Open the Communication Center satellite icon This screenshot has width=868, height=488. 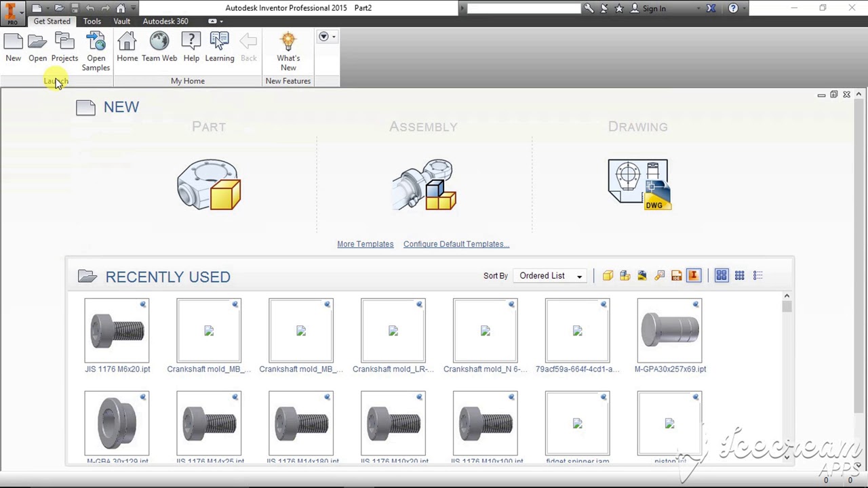pos(604,8)
